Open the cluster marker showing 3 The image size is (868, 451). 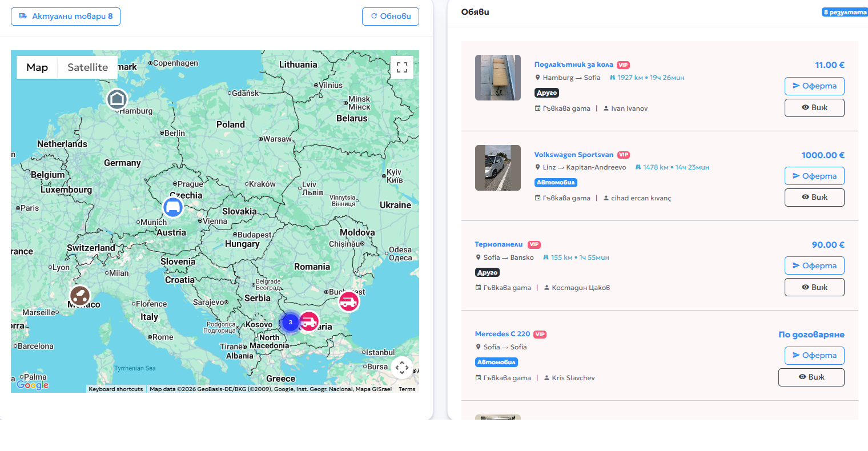click(290, 323)
